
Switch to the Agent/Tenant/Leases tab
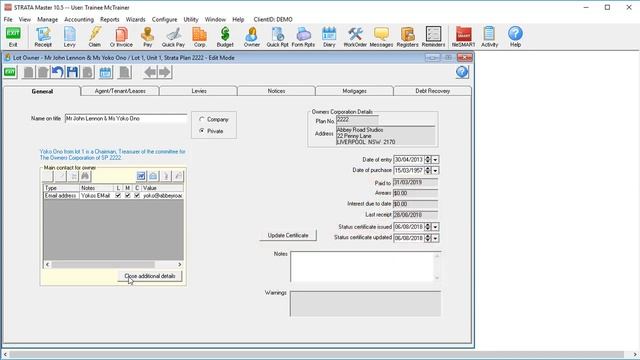click(x=120, y=91)
